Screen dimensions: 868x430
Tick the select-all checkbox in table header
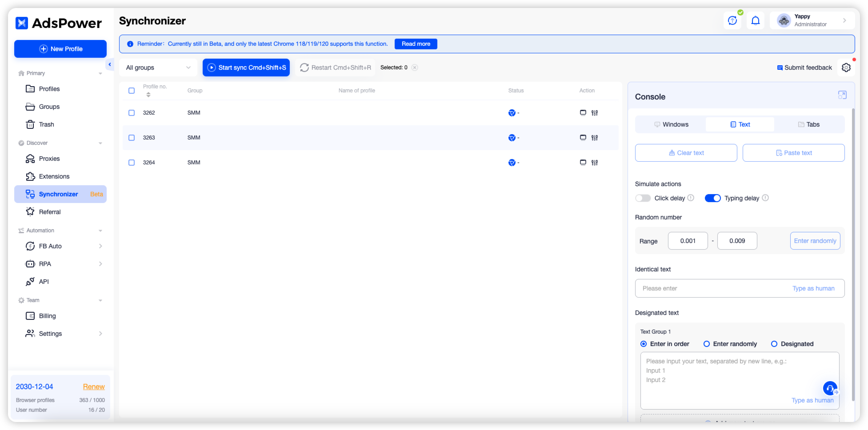coord(132,91)
